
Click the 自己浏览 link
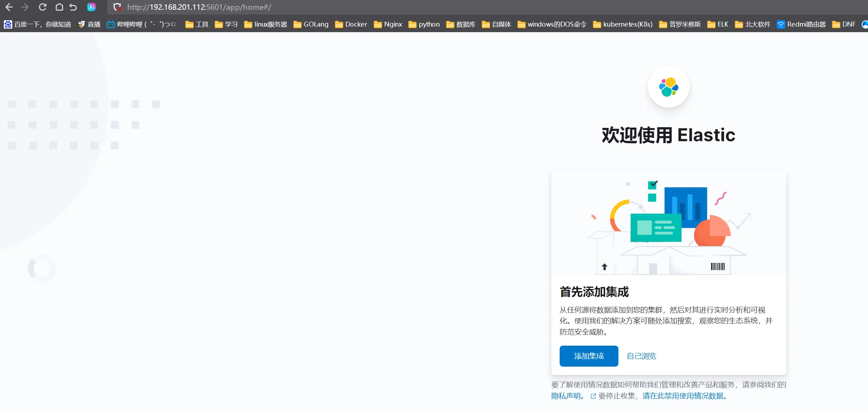click(x=641, y=356)
